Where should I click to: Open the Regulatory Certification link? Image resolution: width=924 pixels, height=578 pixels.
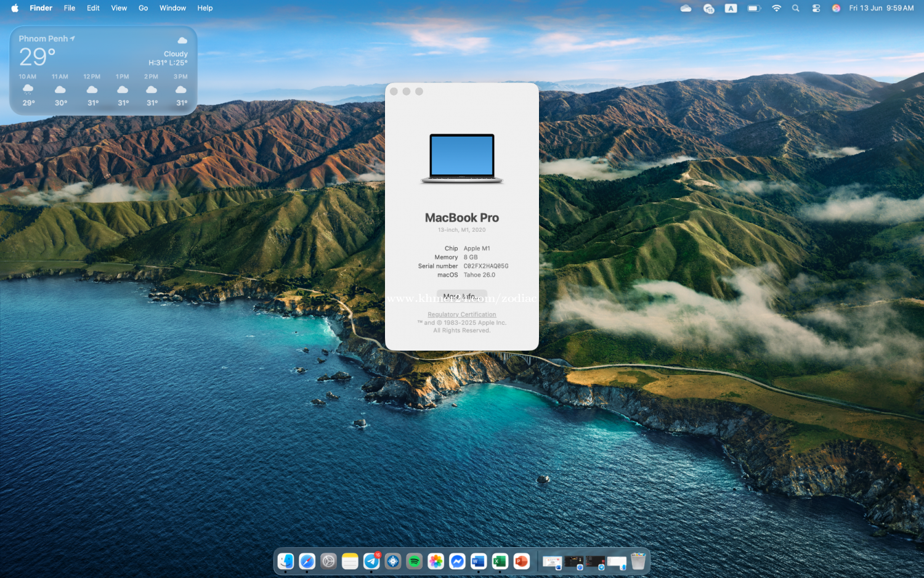tap(462, 314)
